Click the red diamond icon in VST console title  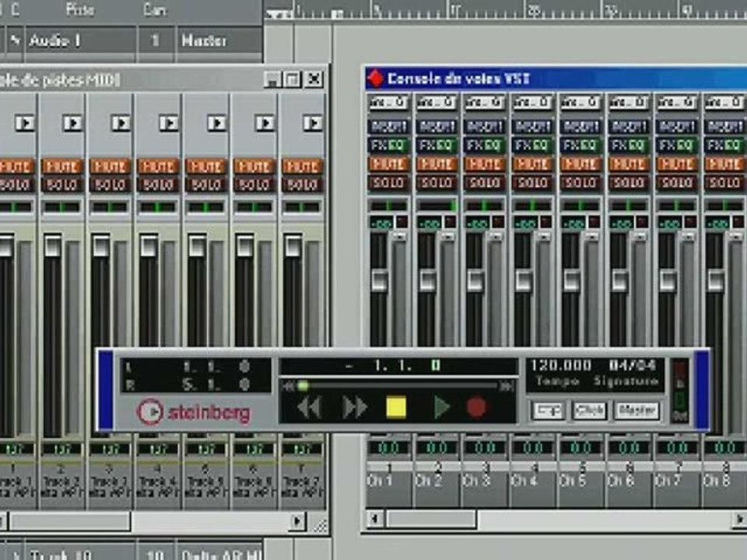[376, 79]
